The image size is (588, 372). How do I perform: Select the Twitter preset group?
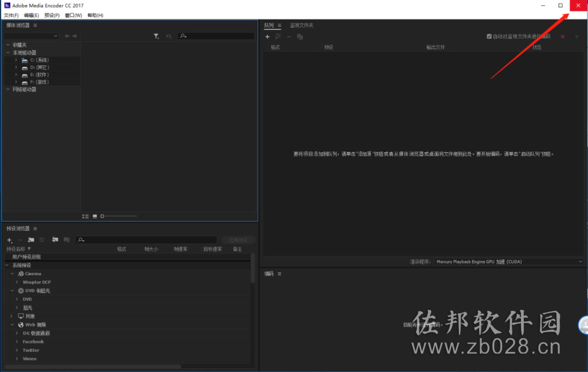30,350
